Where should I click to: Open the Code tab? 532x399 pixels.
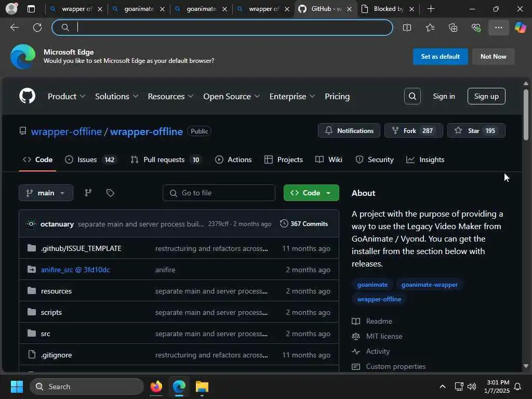(37, 159)
